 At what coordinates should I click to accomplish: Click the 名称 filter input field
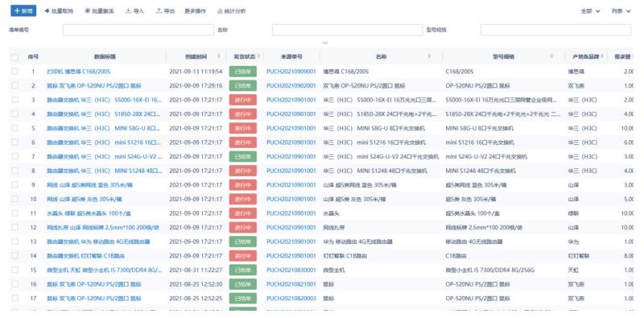(347, 30)
